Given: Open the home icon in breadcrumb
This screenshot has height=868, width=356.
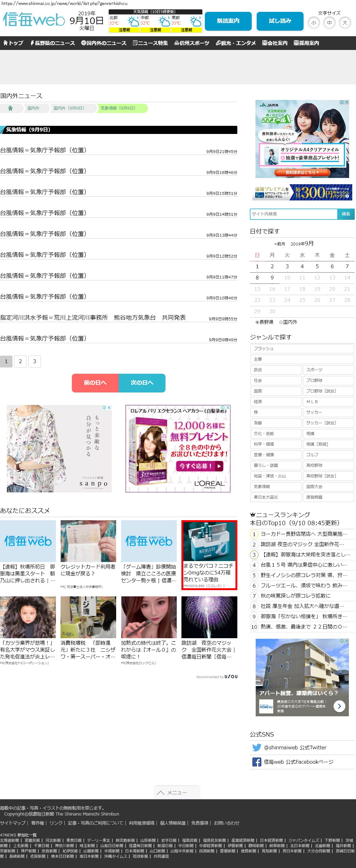Looking at the screenshot, I should point(10,108).
